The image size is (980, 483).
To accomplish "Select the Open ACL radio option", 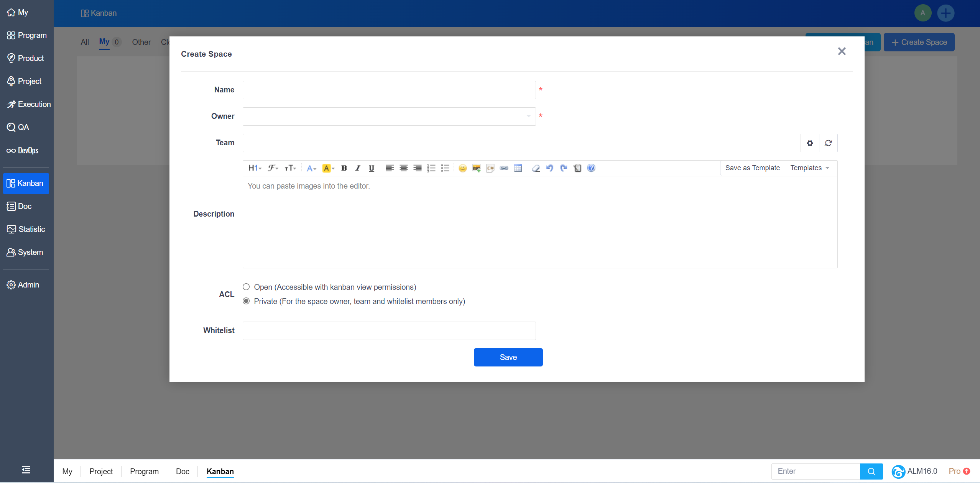I will coord(246,287).
